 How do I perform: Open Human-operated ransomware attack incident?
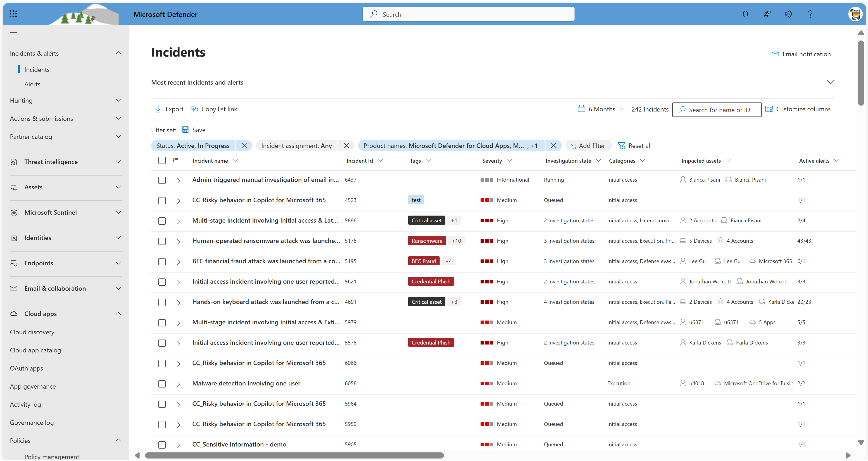pyautogui.click(x=266, y=241)
